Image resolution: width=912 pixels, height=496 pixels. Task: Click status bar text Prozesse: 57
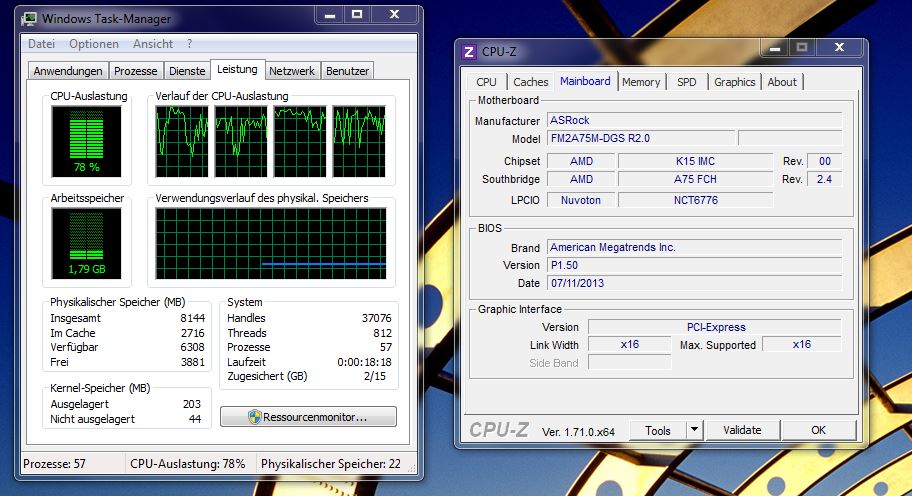coord(54,464)
